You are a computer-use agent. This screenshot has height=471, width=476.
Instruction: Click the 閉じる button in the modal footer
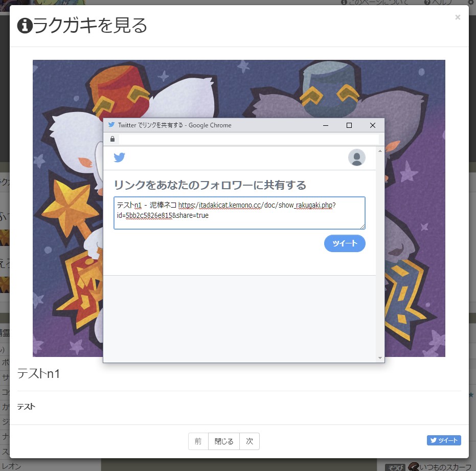click(224, 441)
